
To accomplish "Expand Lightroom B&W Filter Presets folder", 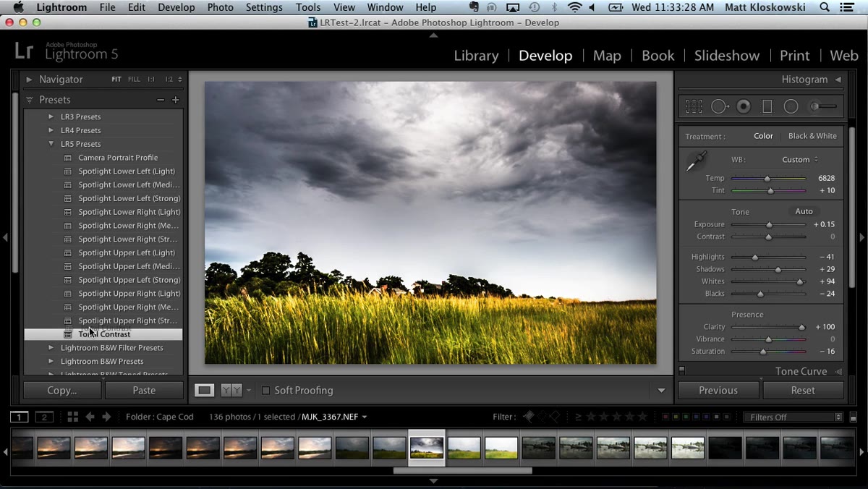I will coord(51,348).
